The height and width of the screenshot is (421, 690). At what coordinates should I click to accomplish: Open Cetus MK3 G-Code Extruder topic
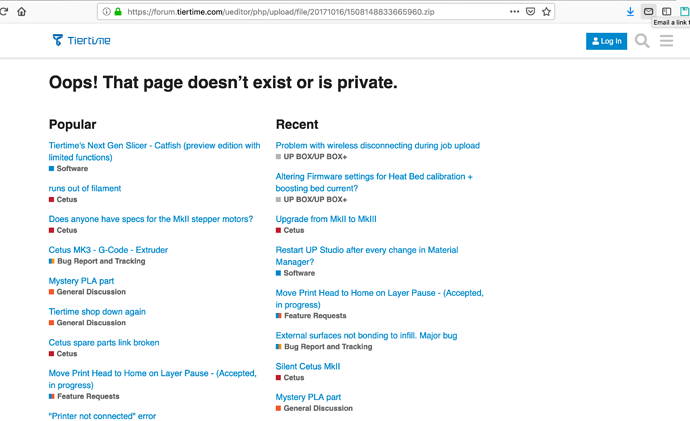[x=108, y=250]
